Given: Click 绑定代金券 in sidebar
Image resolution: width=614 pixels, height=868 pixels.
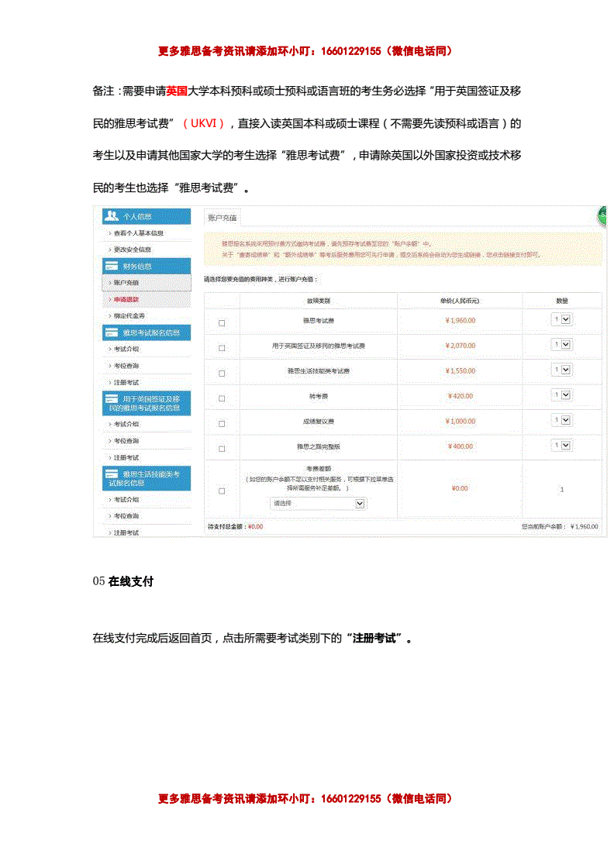Looking at the screenshot, I should point(129,316).
